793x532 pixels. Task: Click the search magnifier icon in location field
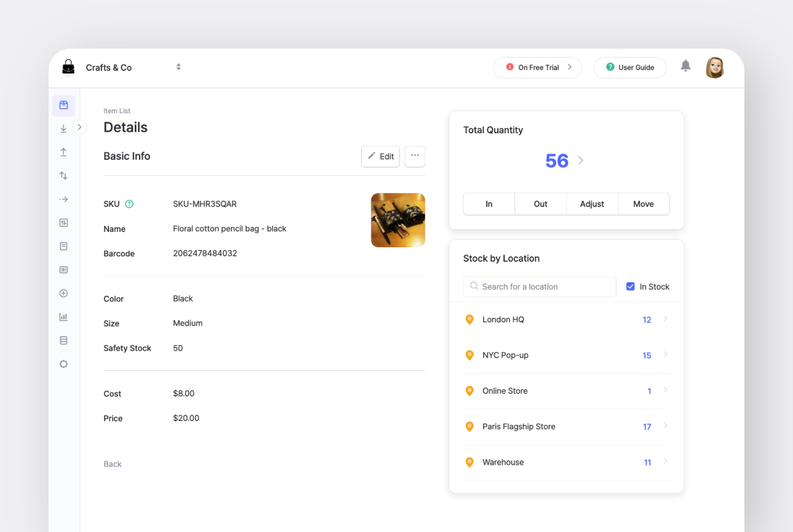click(x=474, y=285)
